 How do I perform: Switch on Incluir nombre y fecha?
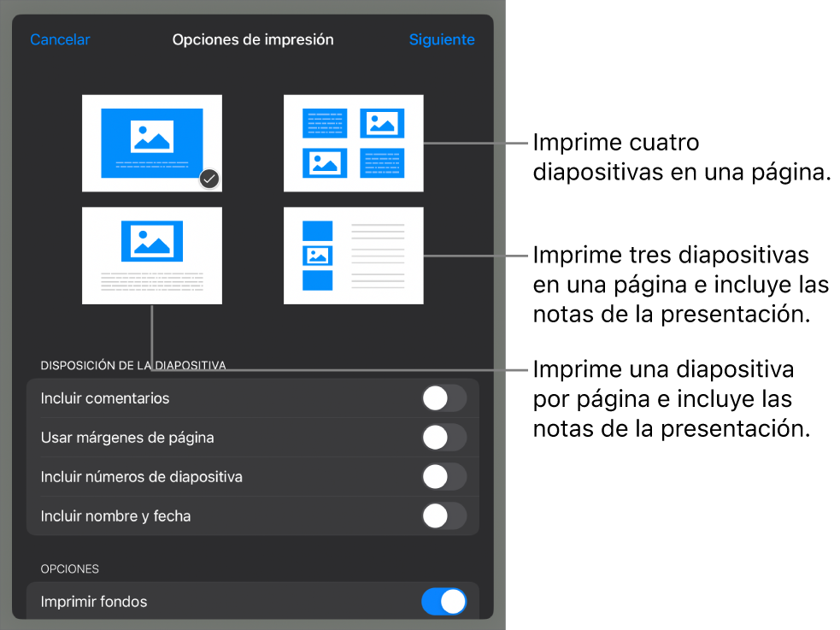point(443,516)
